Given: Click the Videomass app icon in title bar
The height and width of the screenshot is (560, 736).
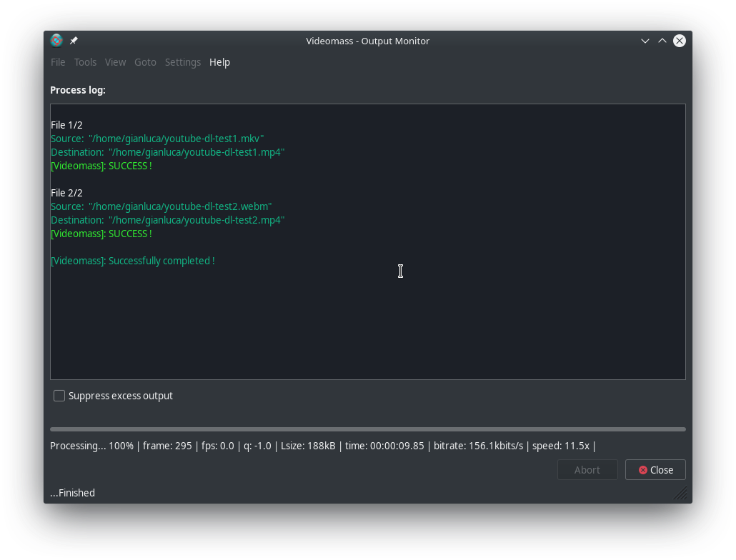Looking at the screenshot, I should pyautogui.click(x=56, y=41).
